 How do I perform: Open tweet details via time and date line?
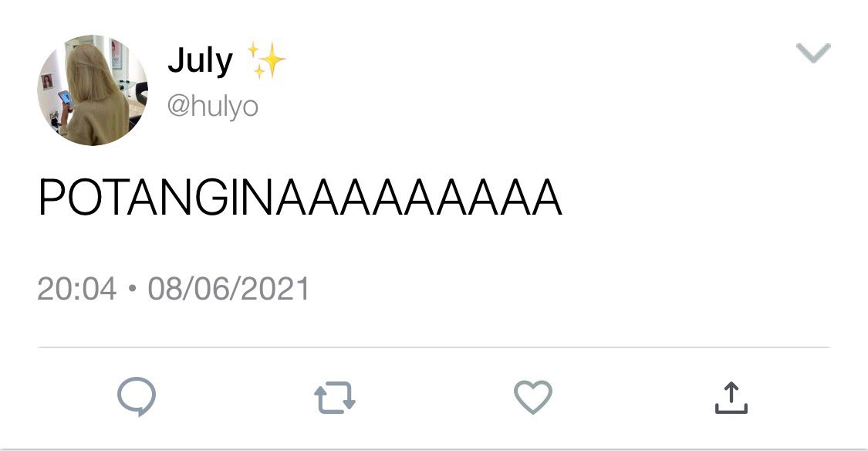pyautogui.click(x=174, y=289)
